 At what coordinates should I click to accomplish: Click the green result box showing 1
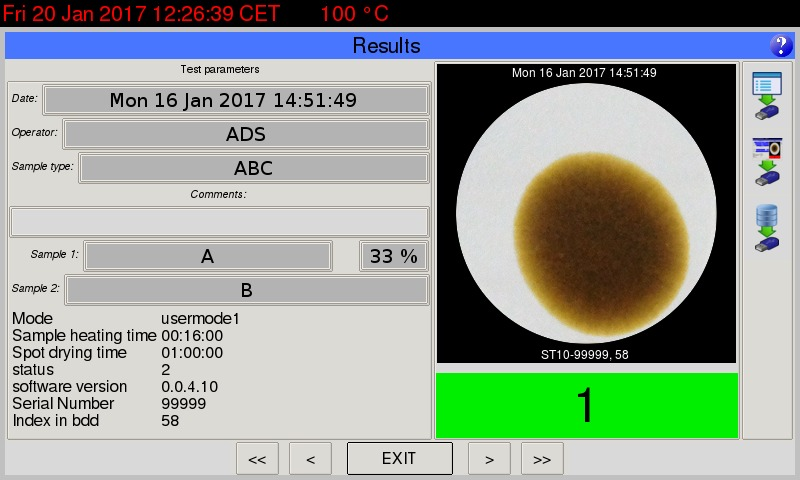(587, 405)
